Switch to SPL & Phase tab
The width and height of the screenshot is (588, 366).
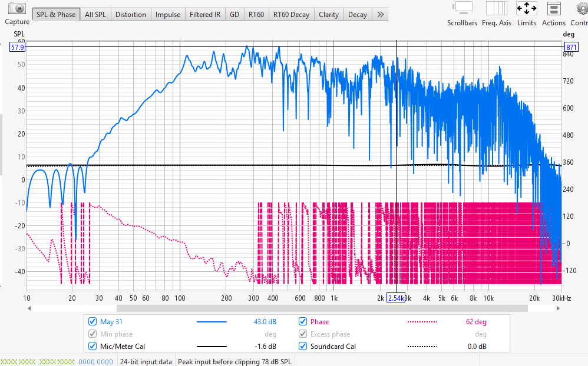point(56,14)
